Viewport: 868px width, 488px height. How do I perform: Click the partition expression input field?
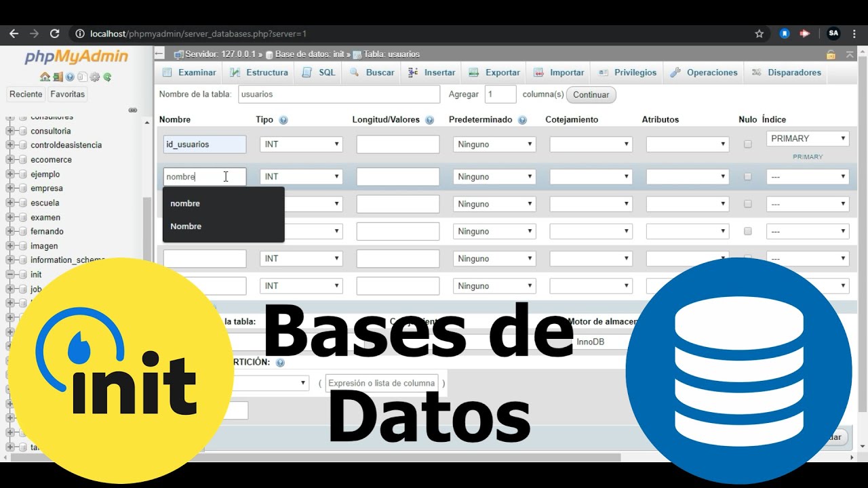pyautogui.click(x=382, y=383)
